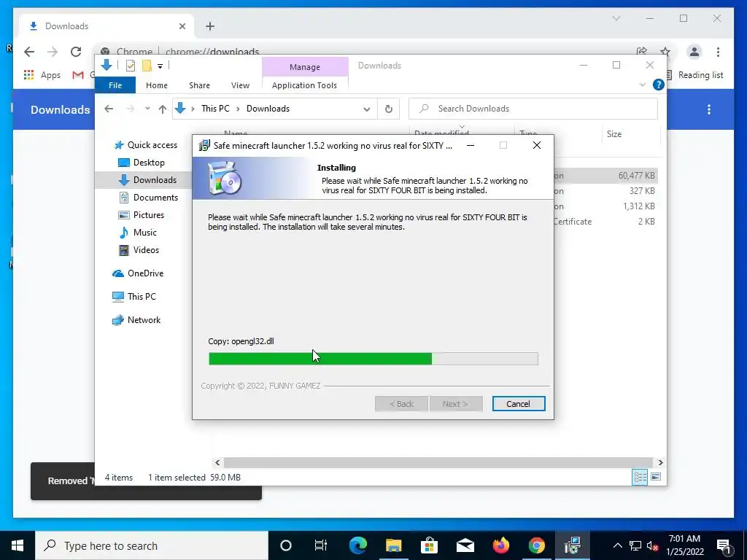The height and width of the screenshot is (560, 747).
Task: Switch to Share ribbon tab in Explorer
Action: point(199,85)
